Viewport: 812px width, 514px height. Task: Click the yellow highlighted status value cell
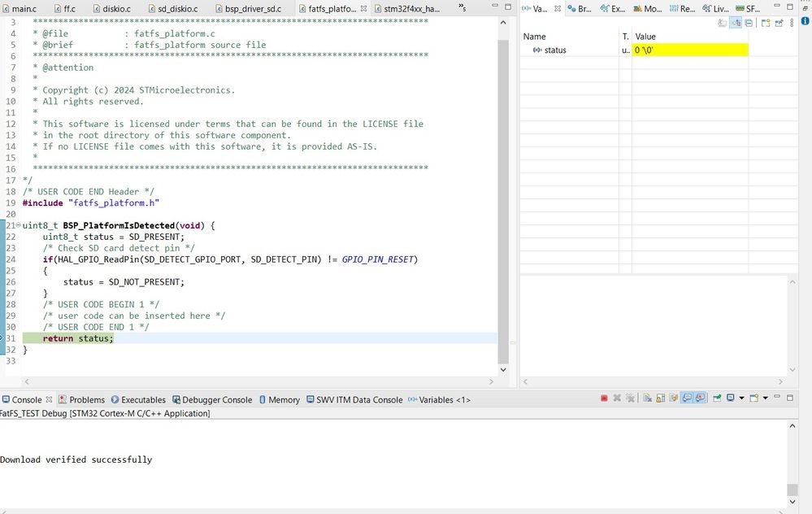coord(690,50)
